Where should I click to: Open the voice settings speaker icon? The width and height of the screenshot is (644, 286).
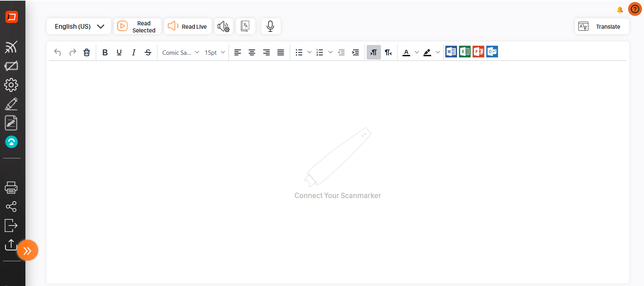(223, 26)
